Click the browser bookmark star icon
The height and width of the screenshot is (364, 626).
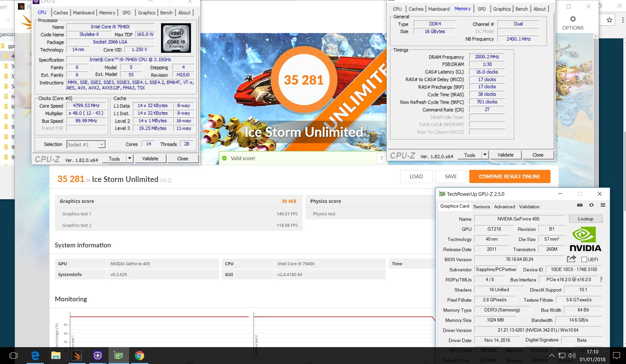[609, 20]
